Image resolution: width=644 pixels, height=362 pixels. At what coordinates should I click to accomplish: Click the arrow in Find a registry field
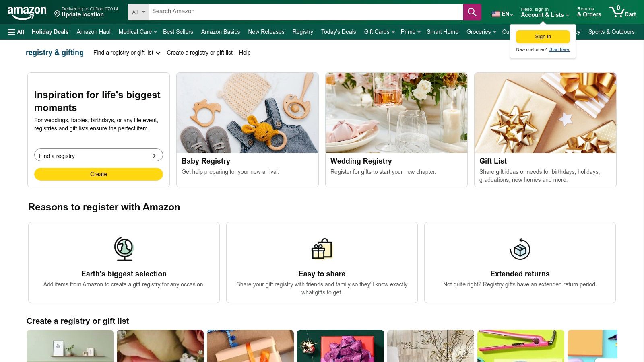(154, 155)
